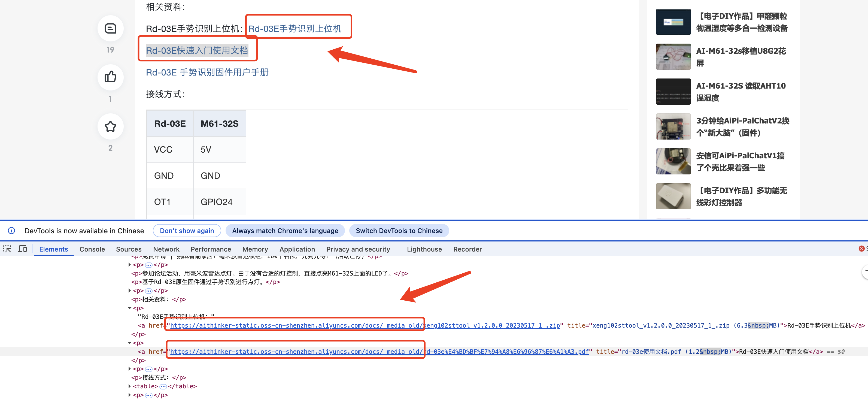Click the red error count icon
This screenshot has height=399, width=868.
click(861, 249)
